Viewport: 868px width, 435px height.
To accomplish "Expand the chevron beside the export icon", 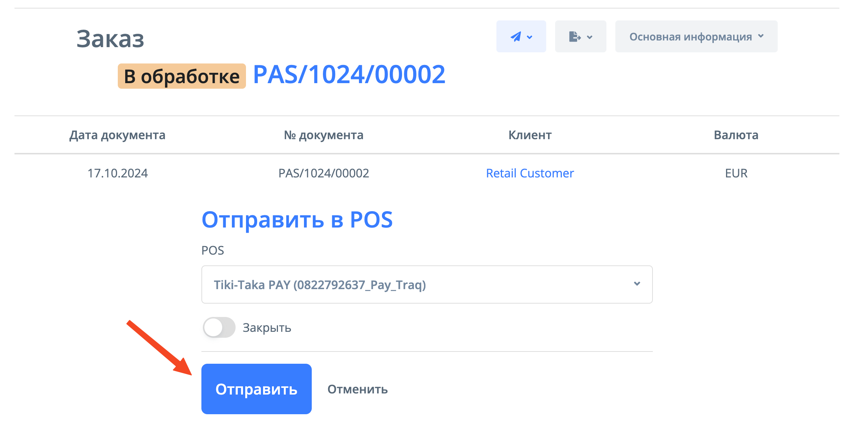I will click(590, 37).
